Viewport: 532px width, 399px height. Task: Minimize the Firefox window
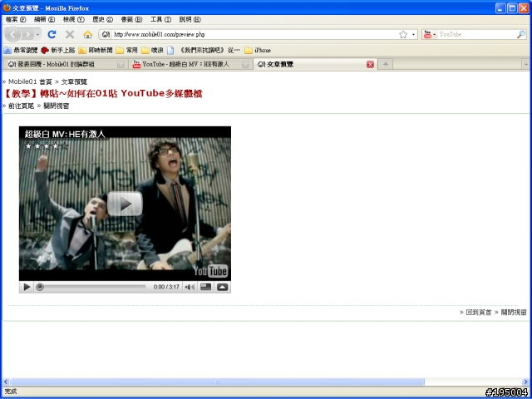pos(500,7)
